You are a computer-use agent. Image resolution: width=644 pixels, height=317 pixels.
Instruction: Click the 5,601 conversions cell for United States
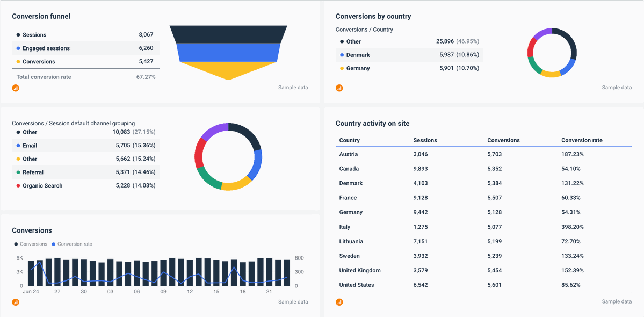(x=495, y=285)
